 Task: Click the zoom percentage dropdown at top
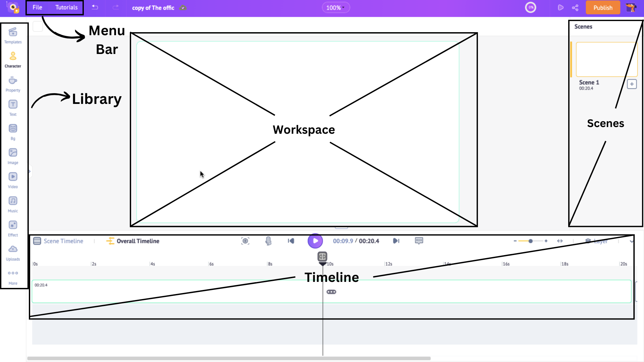pyautogui.click(x=336, y=7)
